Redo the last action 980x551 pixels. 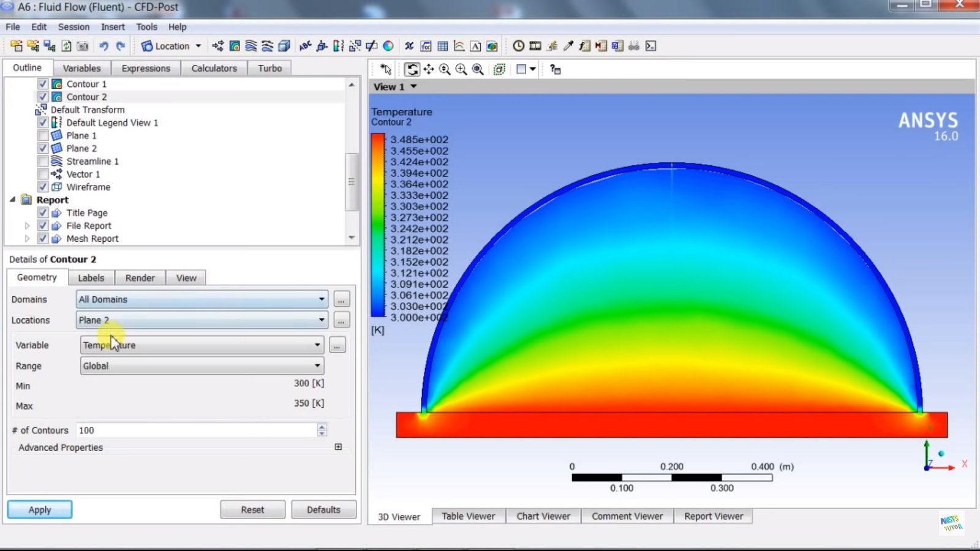(121, 46)
